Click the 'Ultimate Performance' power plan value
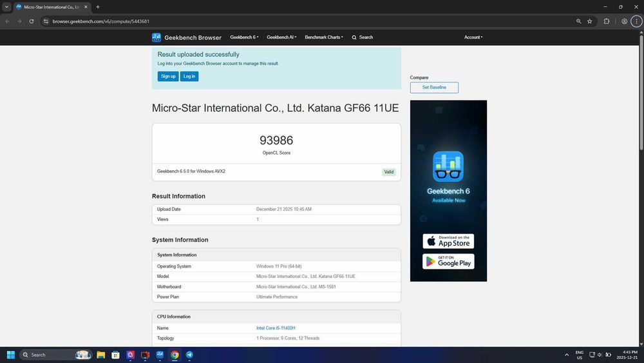This screenshot has width=644, height=363. click(277, 297)
